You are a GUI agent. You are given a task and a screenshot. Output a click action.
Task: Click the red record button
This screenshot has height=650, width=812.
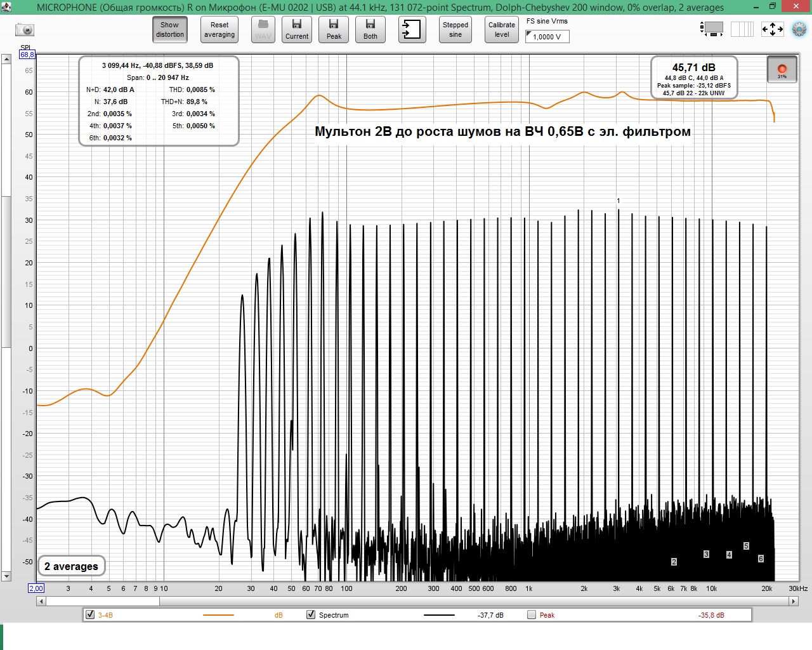782,69
